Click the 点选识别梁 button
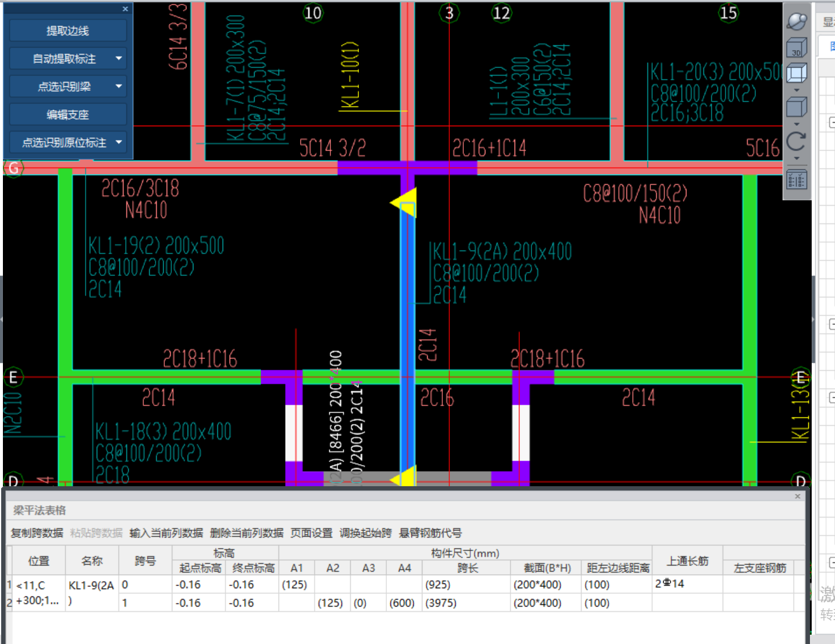Image resolution: width=835 pixels, height=644 pixels. pos(64,87)
